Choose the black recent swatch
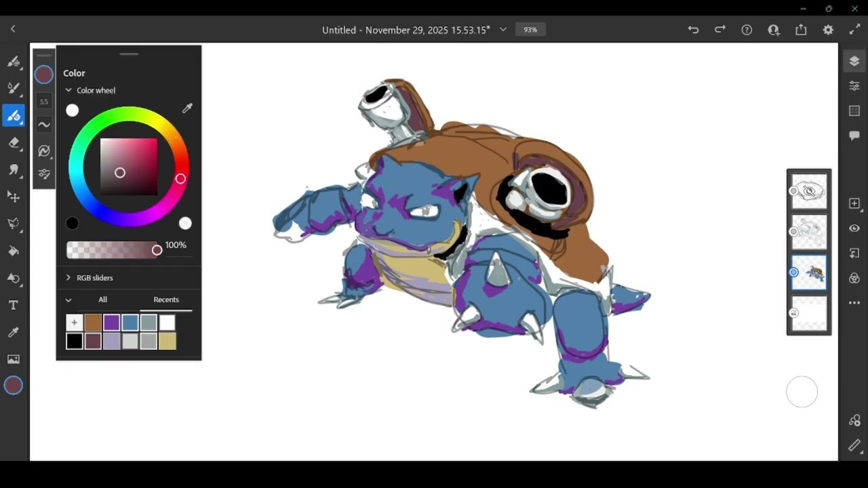Image resolution: width=868 pixels, height=488 pixels. (x=75, y=341)
